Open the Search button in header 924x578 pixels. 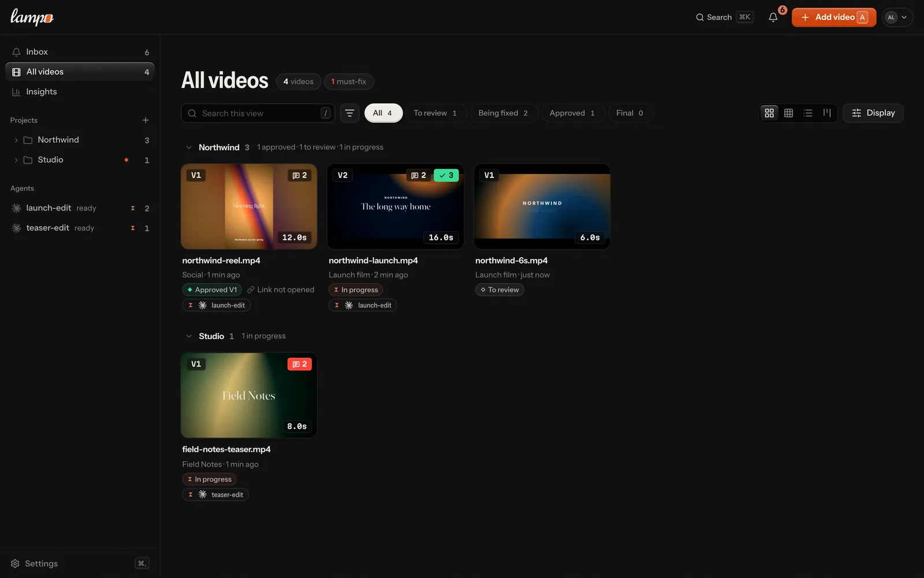pos(724,17)
